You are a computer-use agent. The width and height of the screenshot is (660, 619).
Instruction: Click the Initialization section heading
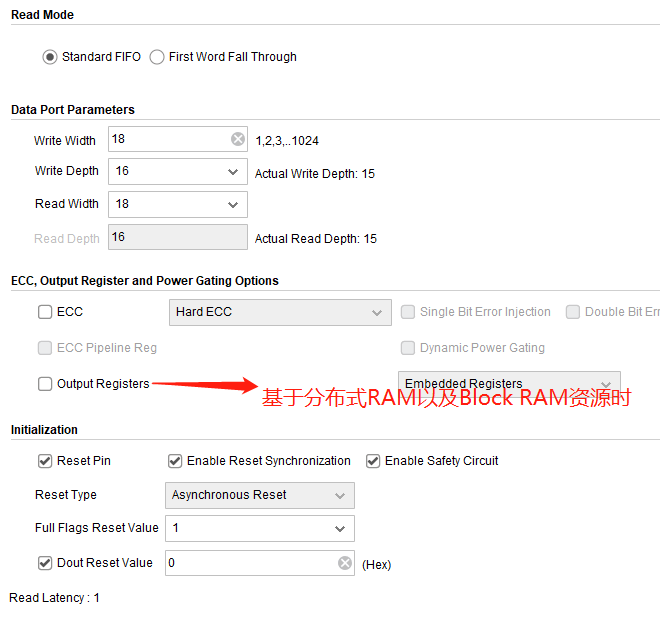[44, 430]
